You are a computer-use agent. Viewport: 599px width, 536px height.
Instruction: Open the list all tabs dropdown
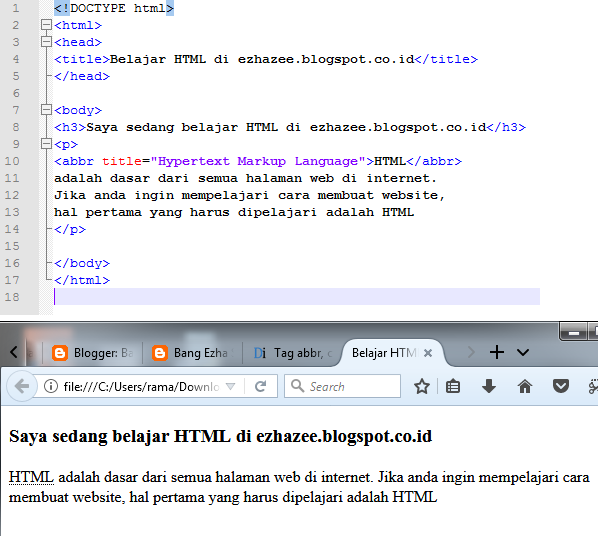(x=523, y=352)
